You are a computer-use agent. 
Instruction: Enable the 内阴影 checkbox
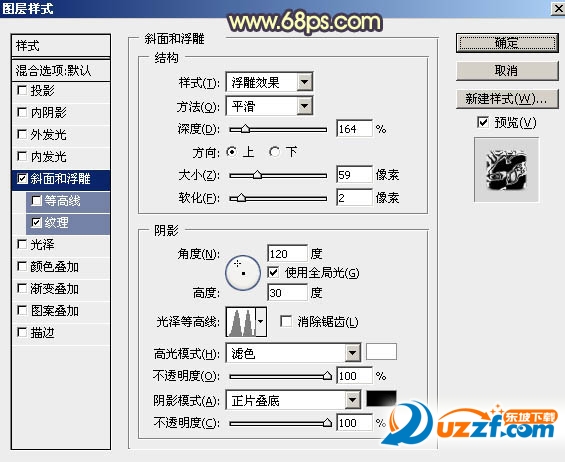pos(22,112)
